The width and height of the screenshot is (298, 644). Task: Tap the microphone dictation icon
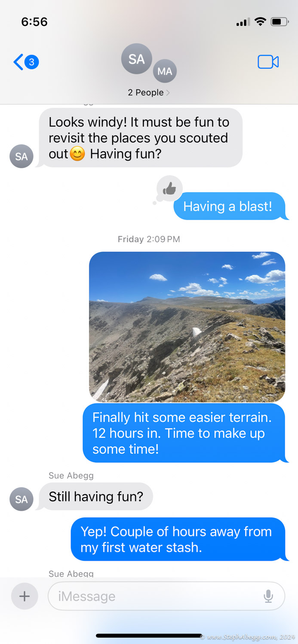[x=268, y=596]
